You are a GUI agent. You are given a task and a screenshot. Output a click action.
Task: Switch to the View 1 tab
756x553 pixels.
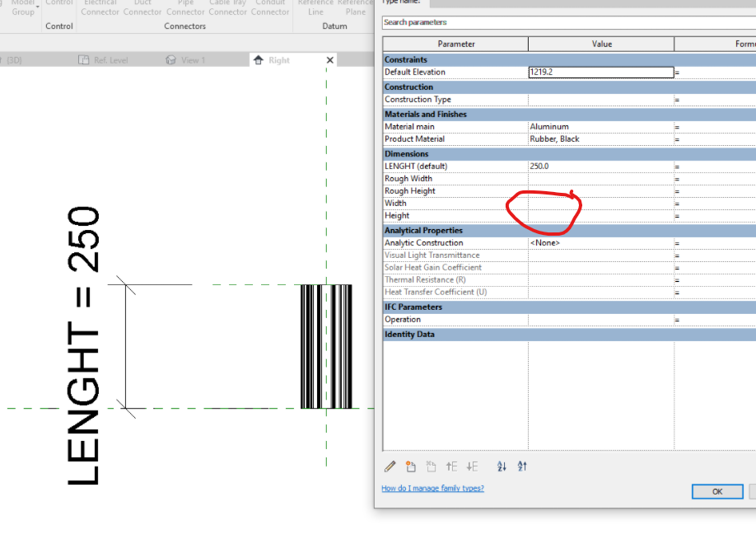coord(193,60)
